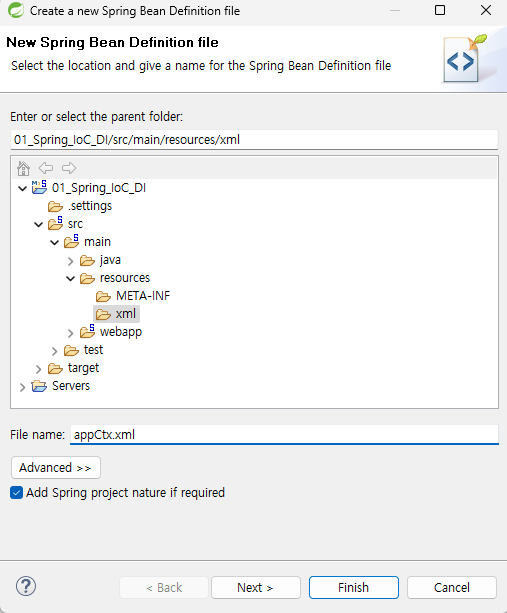Click the xml folder icon
The height and width of the screenshot is (613, 507).
pos(103,314)
